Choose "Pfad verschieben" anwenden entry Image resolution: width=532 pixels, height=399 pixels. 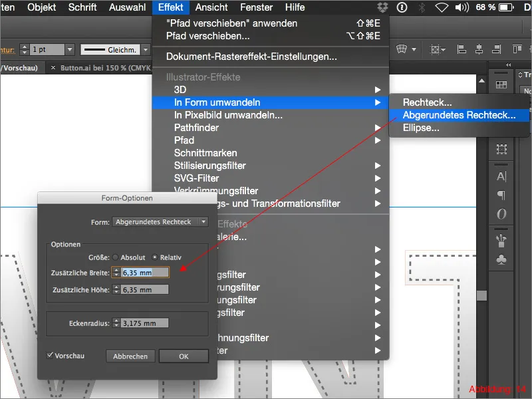click(x=271, y=23)
